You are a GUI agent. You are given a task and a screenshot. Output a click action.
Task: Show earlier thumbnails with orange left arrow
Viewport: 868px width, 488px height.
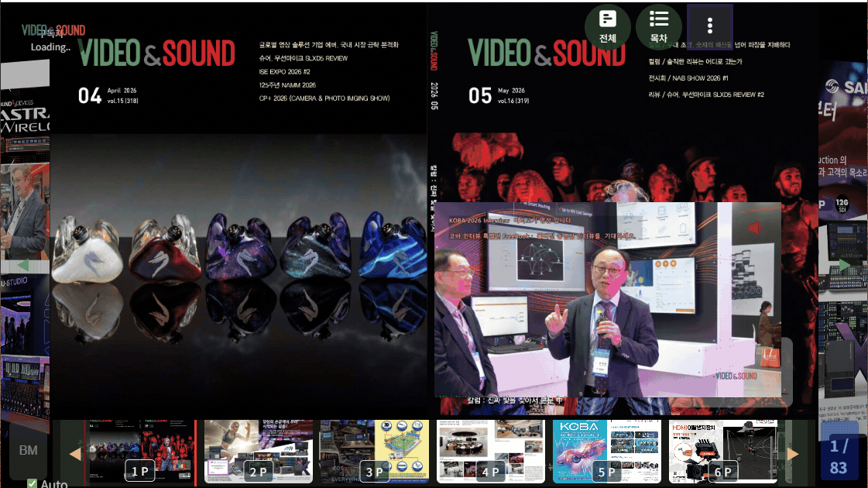click(75, 454)
